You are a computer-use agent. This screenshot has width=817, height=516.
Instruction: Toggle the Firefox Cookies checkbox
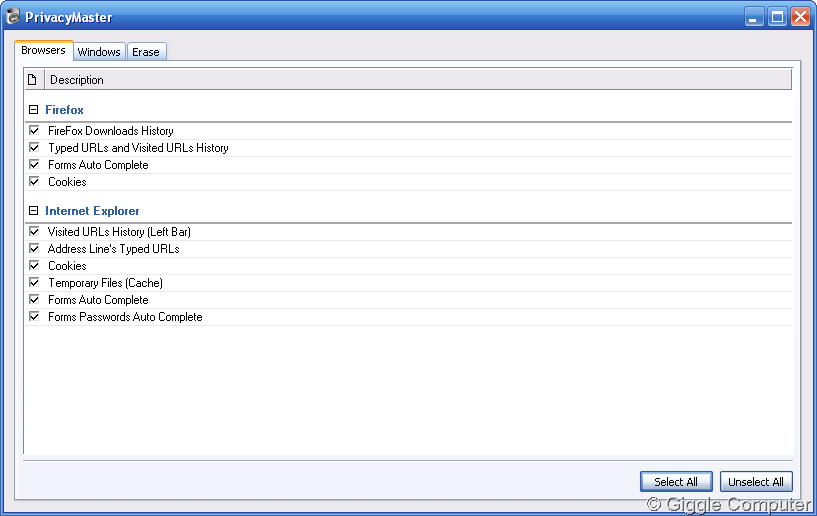coord(34,181)
